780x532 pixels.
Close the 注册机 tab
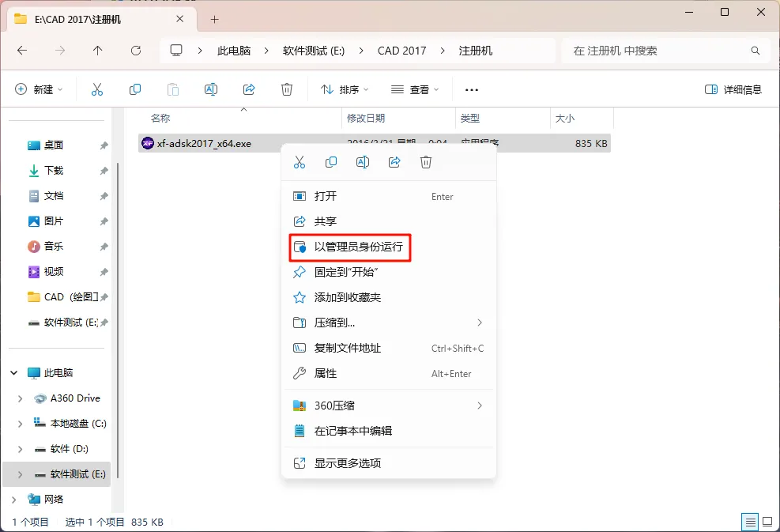click(180, 19)
